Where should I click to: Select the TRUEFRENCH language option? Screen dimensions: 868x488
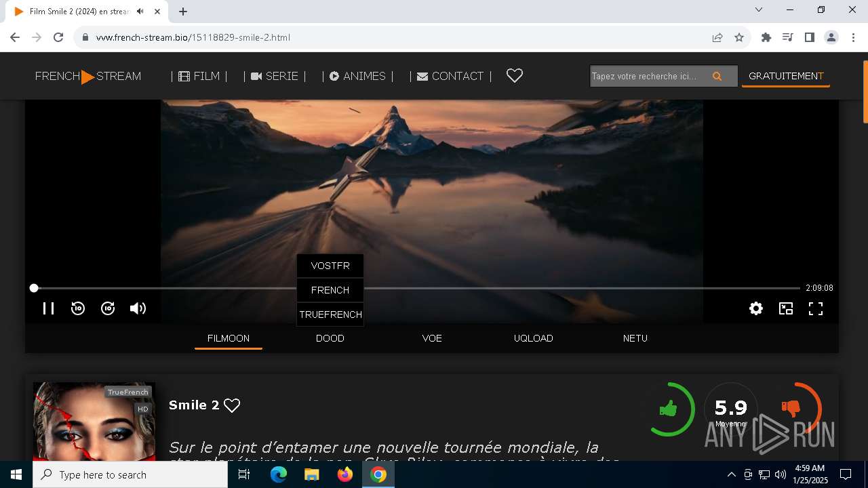(x=330, y=314)
